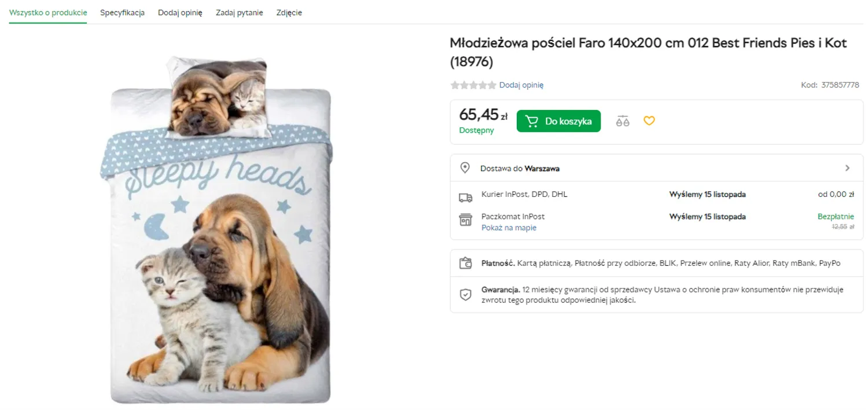Click the bedding product image
This screenshot has height=410, width=868.
click(x=220, y=232)
